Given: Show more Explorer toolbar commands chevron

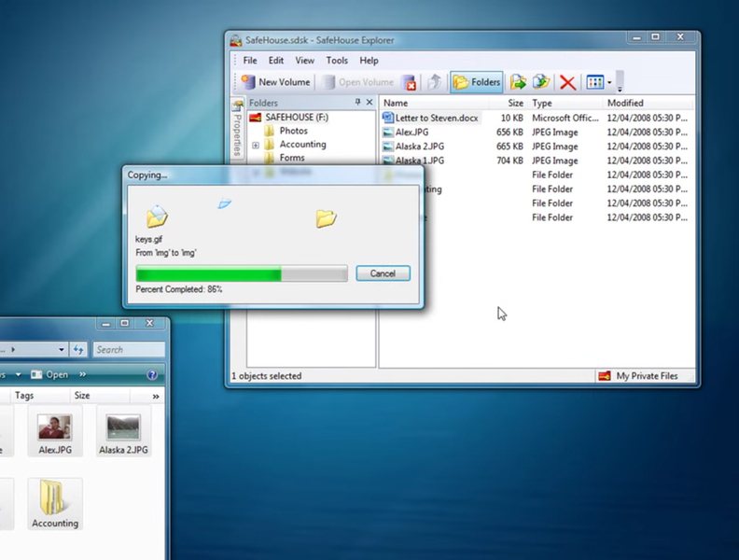Looking at the screenshot, I should pos(82,374).
